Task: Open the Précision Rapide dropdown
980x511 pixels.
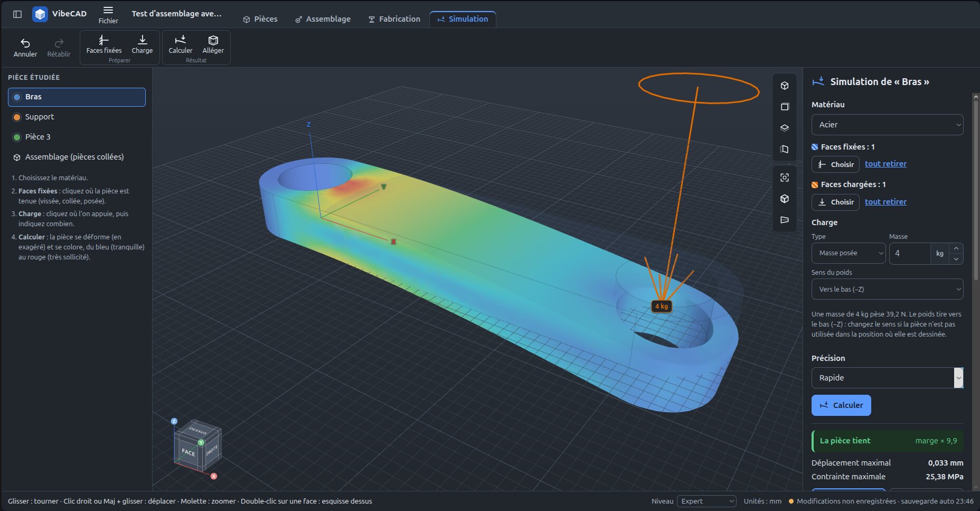Action: pyautogui.click(x=887, y=378)
